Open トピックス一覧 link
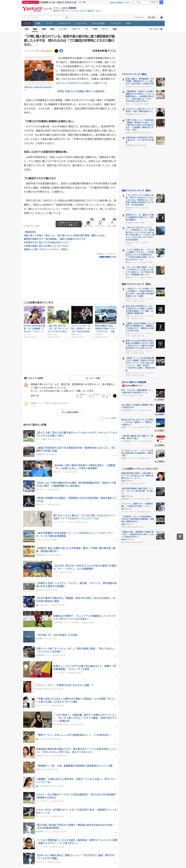The width and height of the screenshot is (186, 868). click(x=155, y=29)
